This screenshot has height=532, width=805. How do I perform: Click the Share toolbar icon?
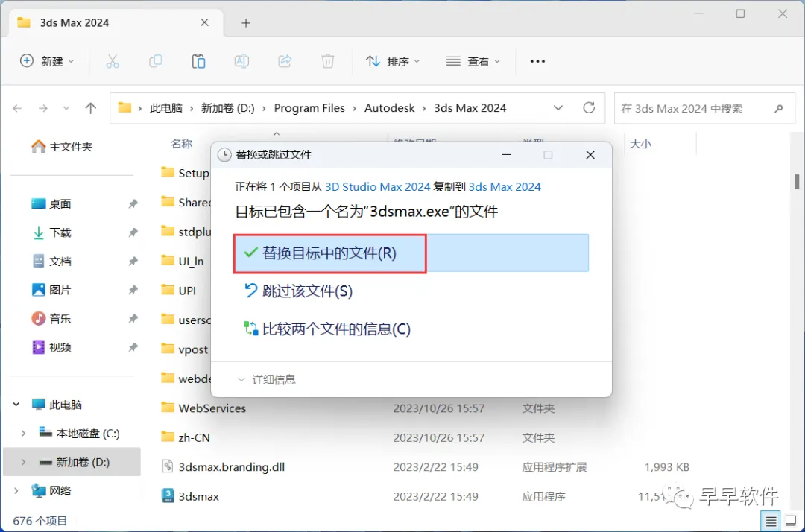(x=285, y=61)
